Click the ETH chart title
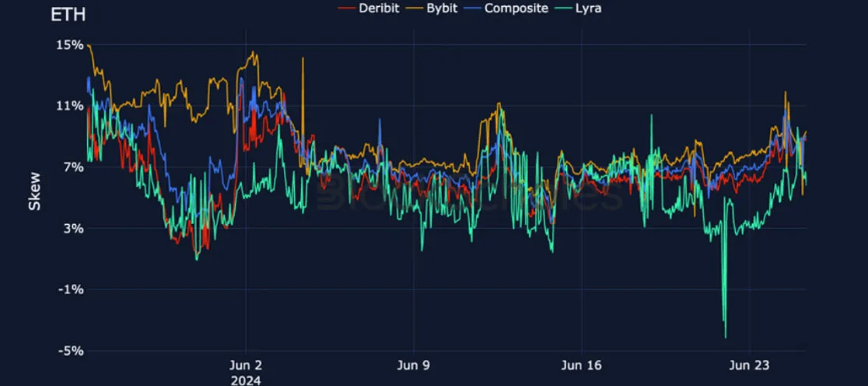 (68, 15)
